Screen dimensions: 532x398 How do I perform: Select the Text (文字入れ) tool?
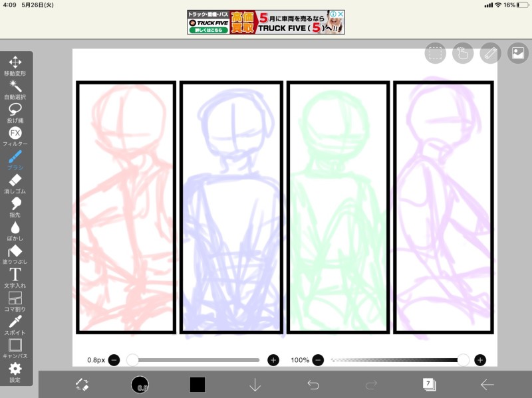pos(15,278)
